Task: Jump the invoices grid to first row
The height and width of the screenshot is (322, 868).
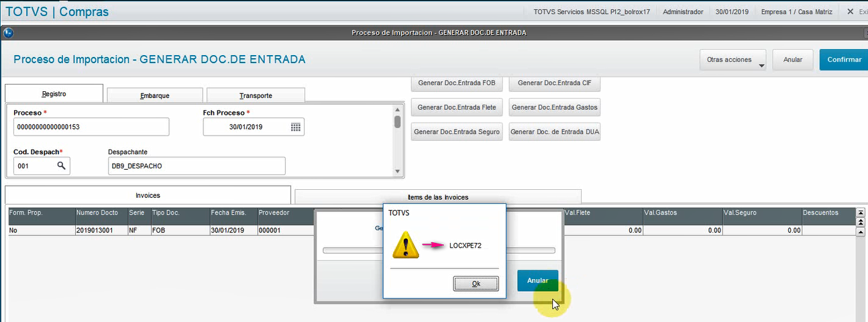Action: (x=861, y=213)
